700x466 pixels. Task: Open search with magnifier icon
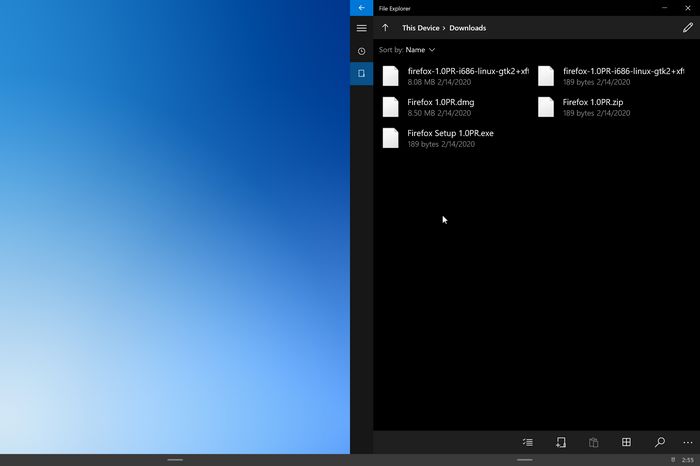coord(659,442)
